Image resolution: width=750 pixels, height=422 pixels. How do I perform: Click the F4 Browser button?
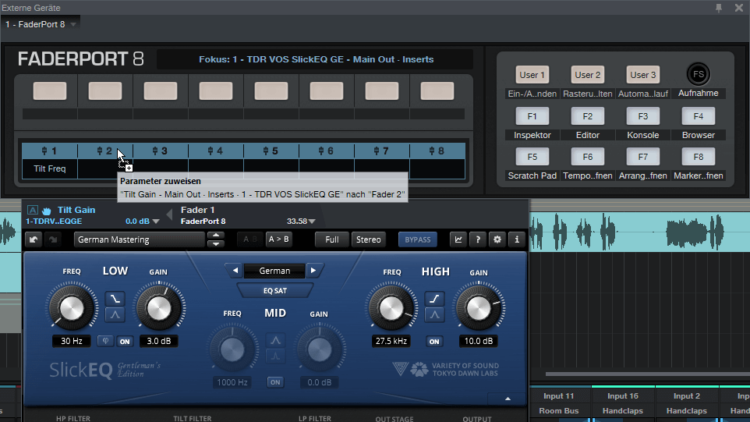pyautogui.click(x=698, y=116)
